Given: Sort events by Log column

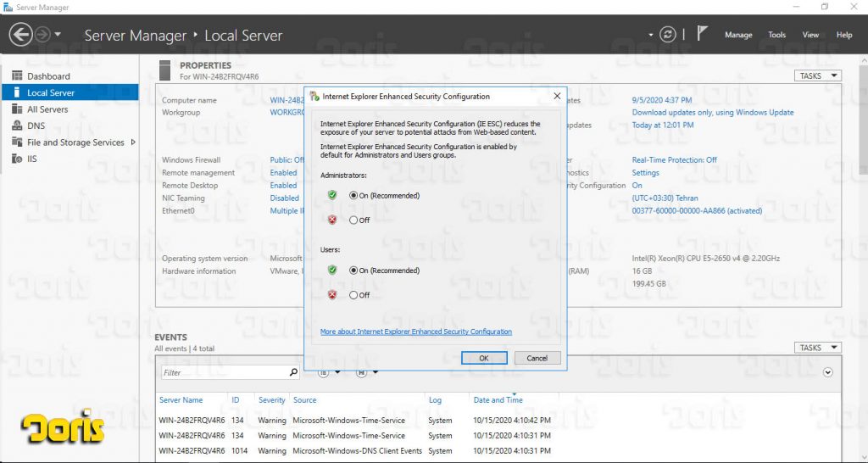Looking at the screenshot, I should click(x=435, y=400).
